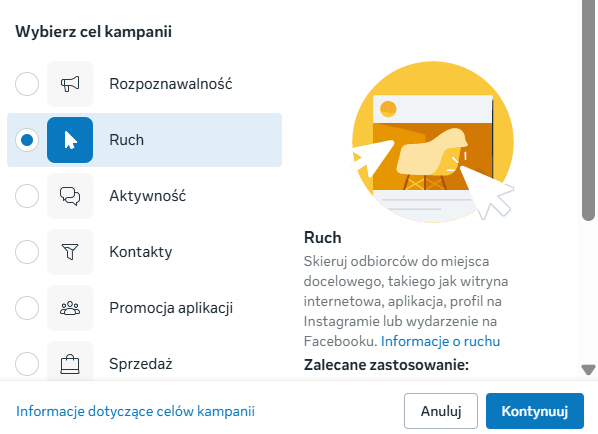Select the Rozpoznawalność radio button
This screenshot has width=598, height=434.
(27, 84)
